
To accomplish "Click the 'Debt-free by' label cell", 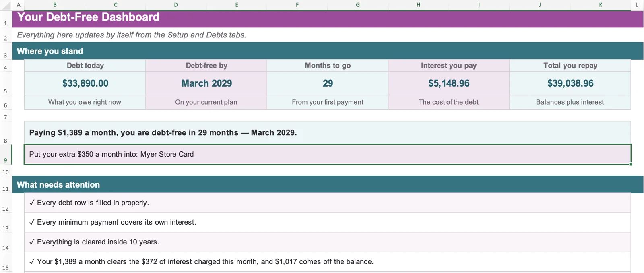I will (206, 66).
